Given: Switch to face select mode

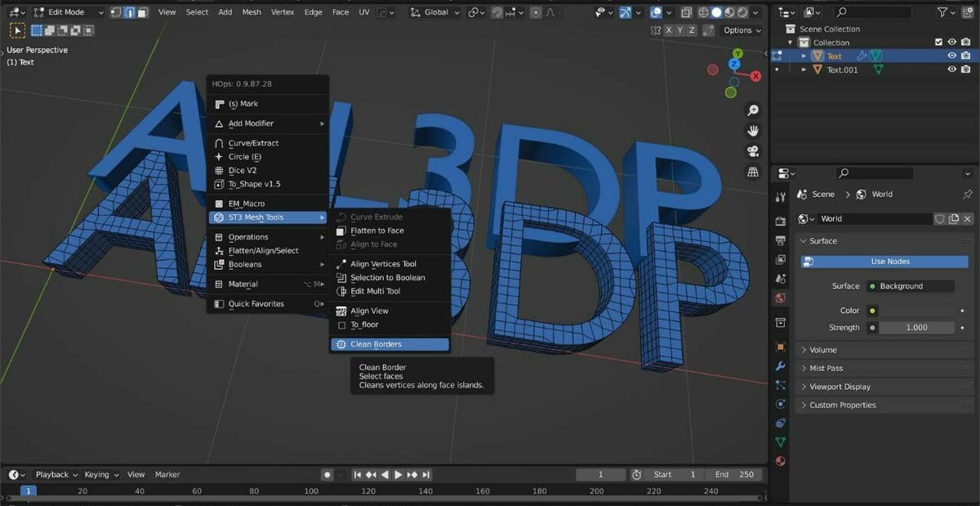Looking at the screenshot, I should click(x=142, y=12).
